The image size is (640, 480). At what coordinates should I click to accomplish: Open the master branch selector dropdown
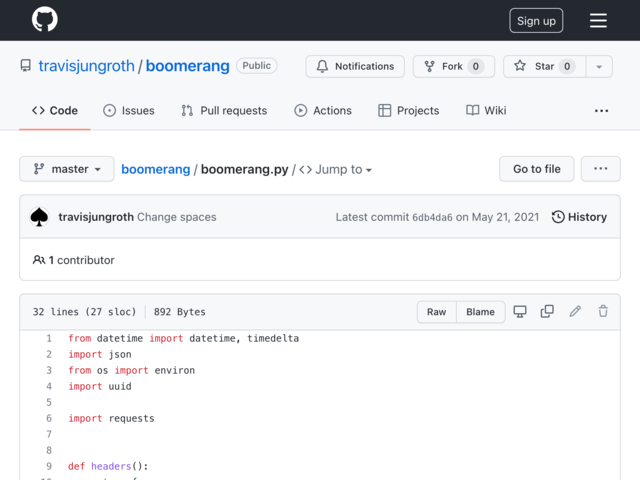pyautogui.click(x=67, y=169)
